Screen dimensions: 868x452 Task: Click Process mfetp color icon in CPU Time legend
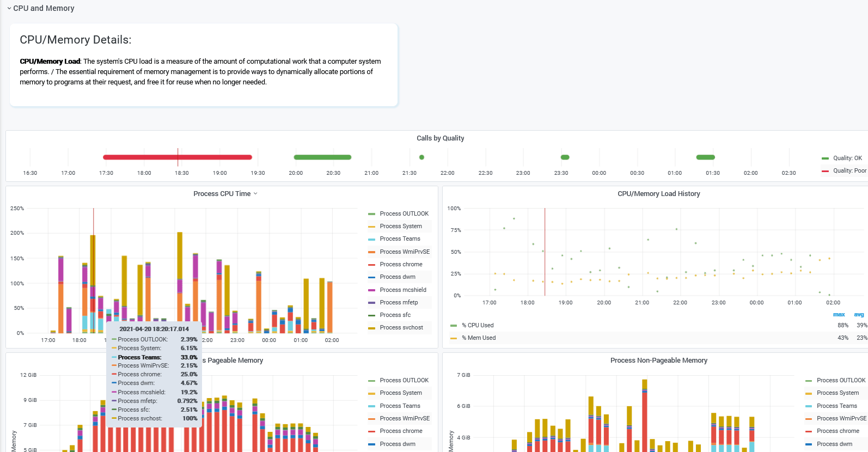tap(372, 303)
